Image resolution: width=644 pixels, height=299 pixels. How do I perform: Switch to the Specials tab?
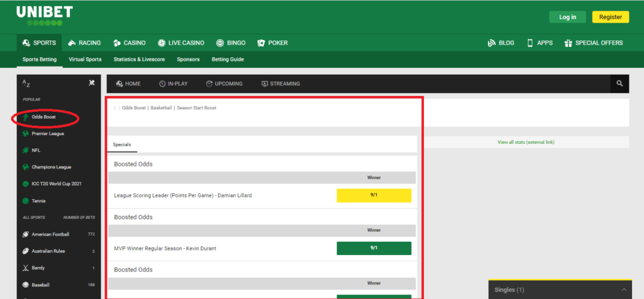point(122,144)
